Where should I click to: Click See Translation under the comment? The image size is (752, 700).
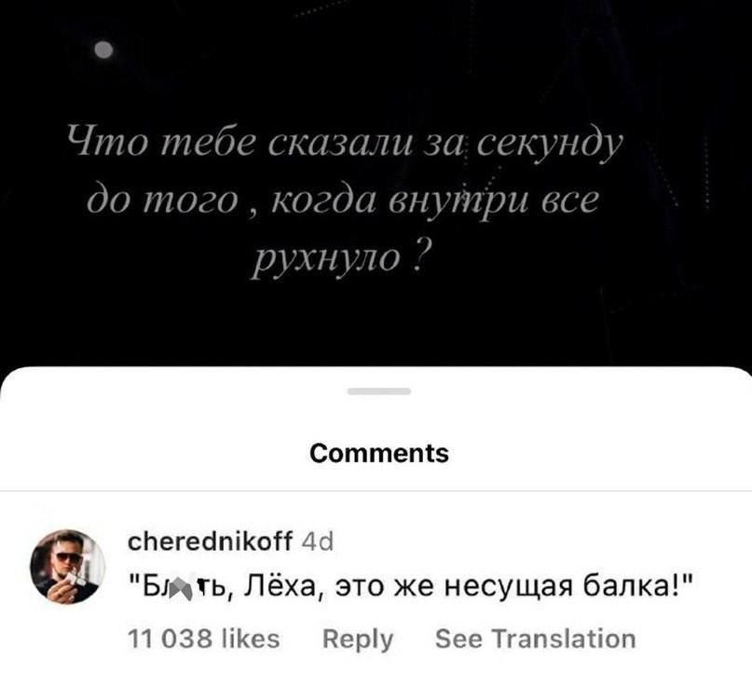[535, 638]
